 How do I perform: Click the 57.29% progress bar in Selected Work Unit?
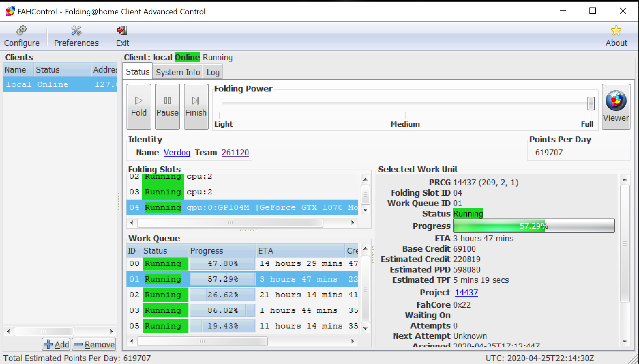point(534,226)
